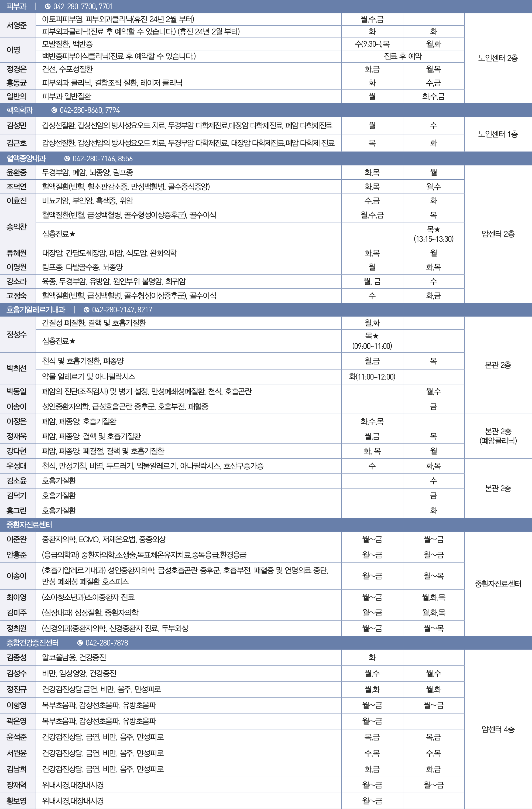Viewport: 532px width, 809px height.
Task: Select the 핵의학과 department heading
Action: [20, 110]
